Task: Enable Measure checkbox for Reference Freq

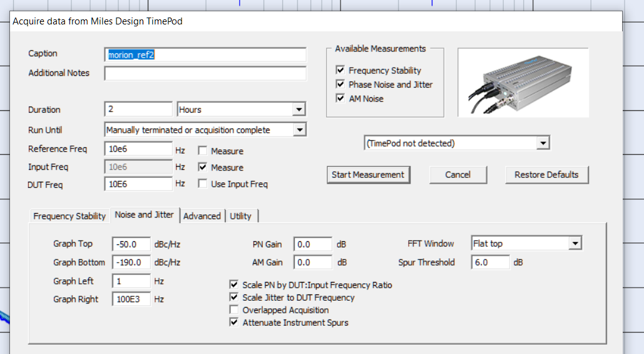Action: point(203,150)
